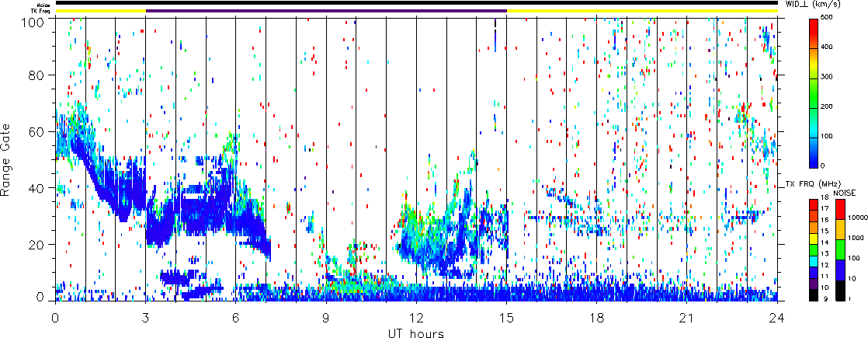Click the 1000 label on NOISE legend

click(x=856, y=238)
